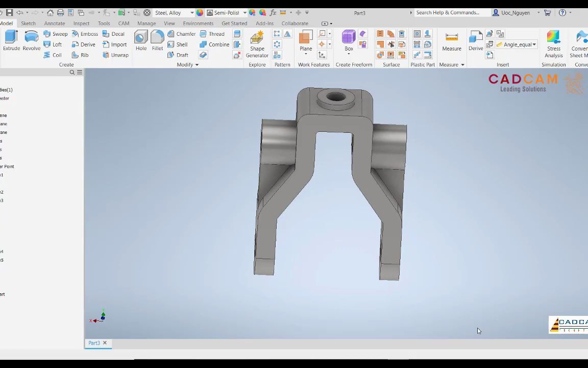The image size is (588, 368).
Task: Select the Extrude tool
Action: pyautogui.click(x=11, y=41)
